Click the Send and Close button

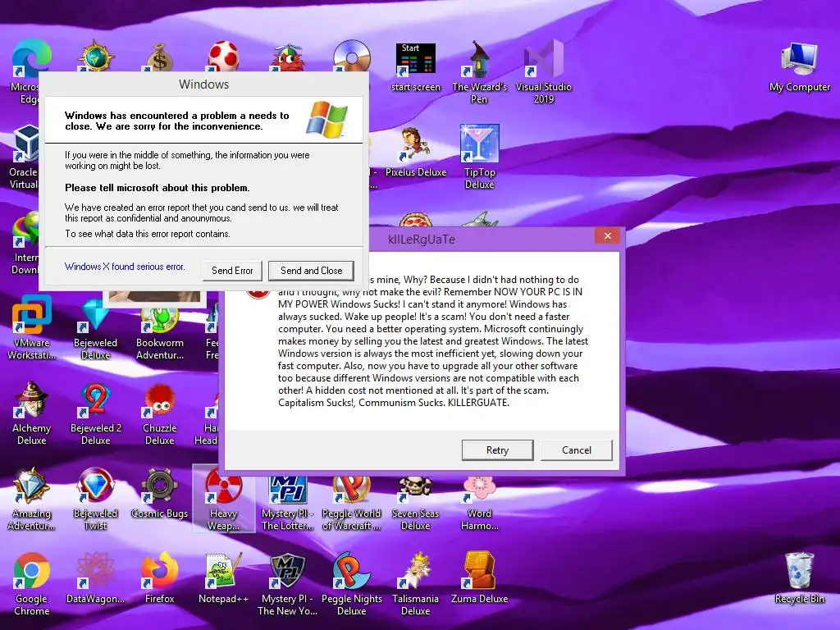(311, 271)
